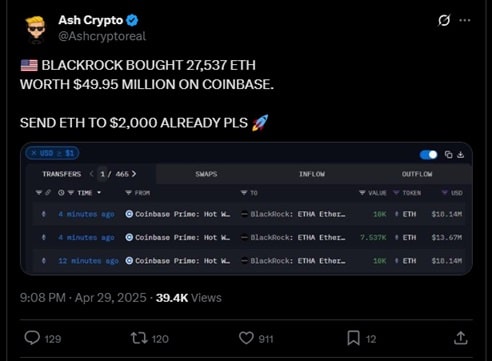Go to next transfers page chevron
492x361 pixels.
[134, 174]
